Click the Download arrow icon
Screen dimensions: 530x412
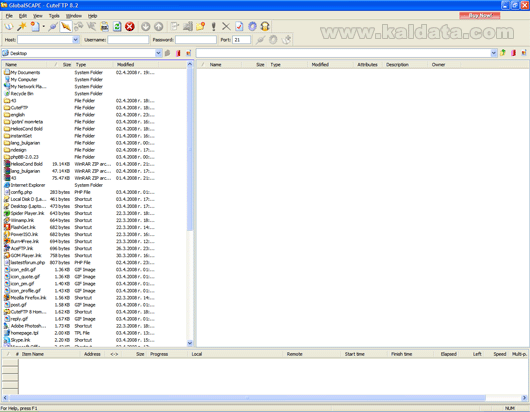146,26
